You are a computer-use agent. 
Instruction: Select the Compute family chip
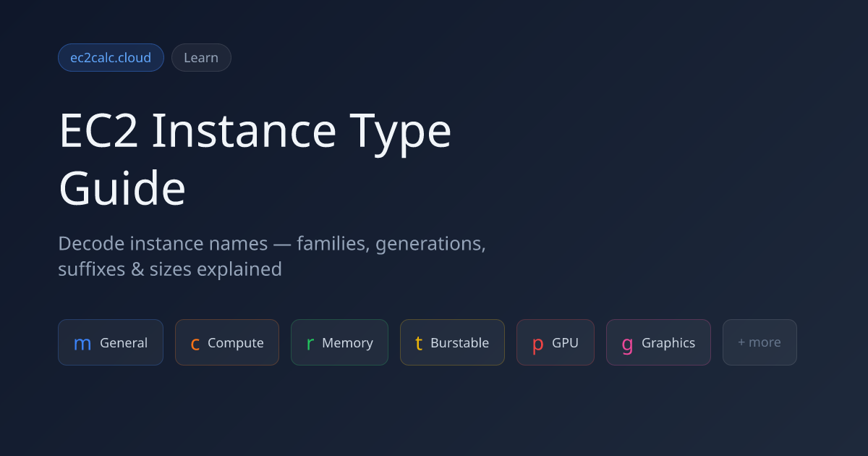pyautogui.click(x=227, y=342)
